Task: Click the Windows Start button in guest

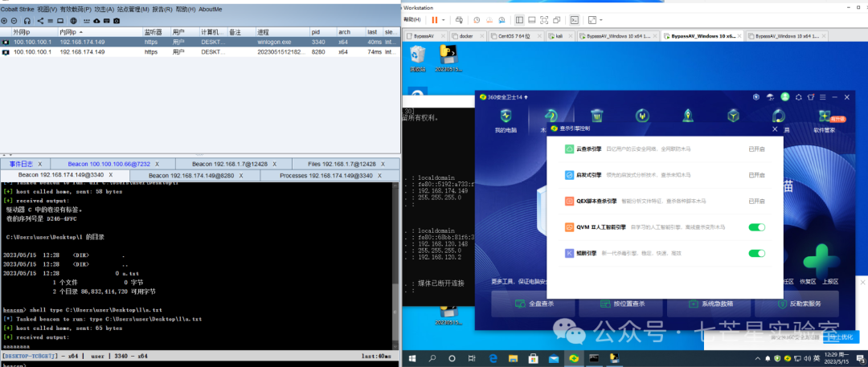Action: coord(411,358)
